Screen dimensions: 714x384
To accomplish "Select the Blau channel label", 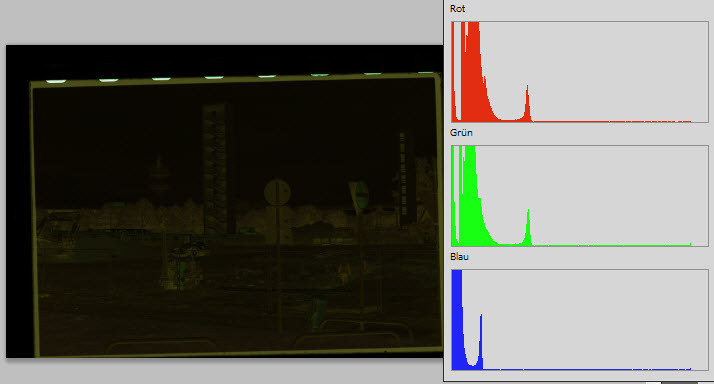I will point(459,256).
